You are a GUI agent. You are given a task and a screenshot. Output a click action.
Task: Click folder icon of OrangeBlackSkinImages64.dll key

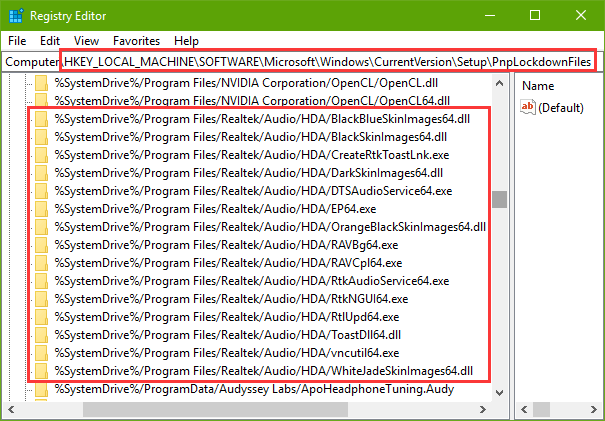pyautogui.click(x=41, y=227)
